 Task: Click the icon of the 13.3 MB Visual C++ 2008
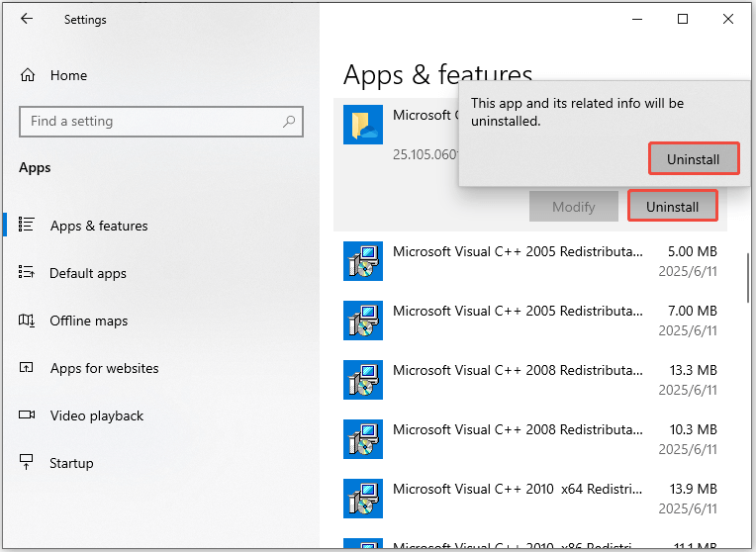pos(363,380)
